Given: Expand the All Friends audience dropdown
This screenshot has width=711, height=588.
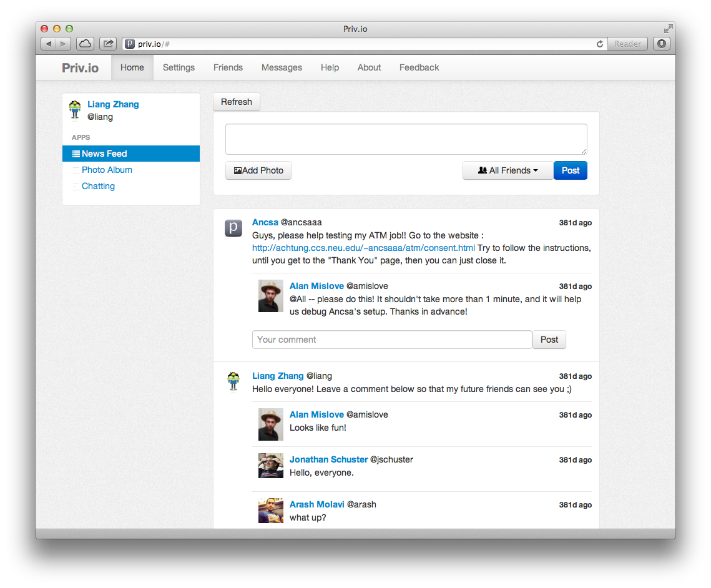Looking at the screenshot, I should [x=508, y=170].
